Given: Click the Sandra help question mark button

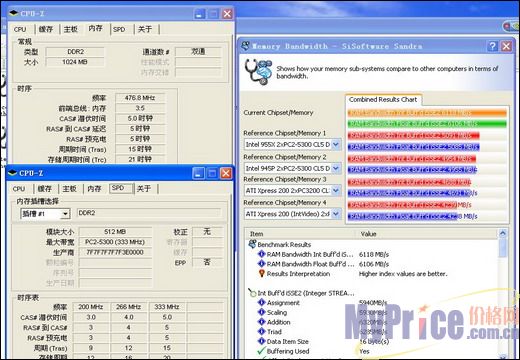Looking at the screenshot, I should click(492, 46).
